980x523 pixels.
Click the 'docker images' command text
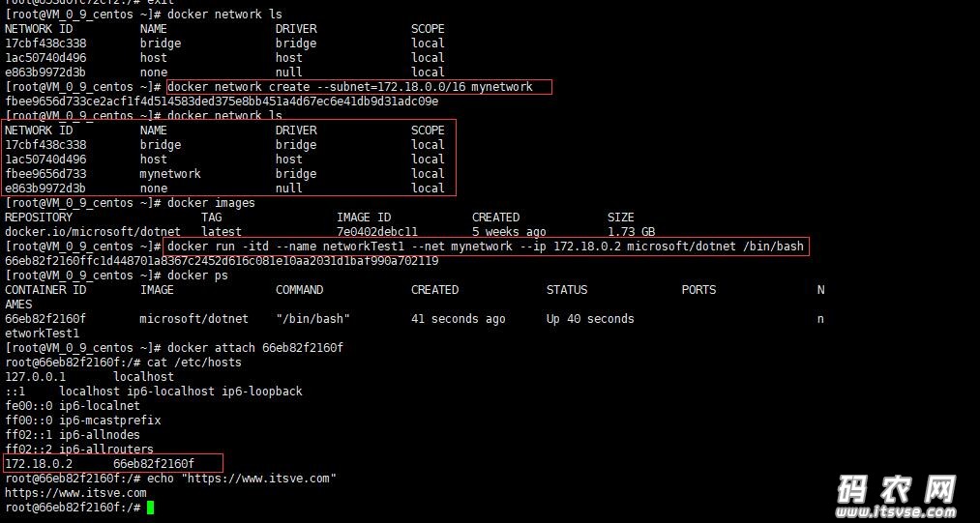(211, 203)
